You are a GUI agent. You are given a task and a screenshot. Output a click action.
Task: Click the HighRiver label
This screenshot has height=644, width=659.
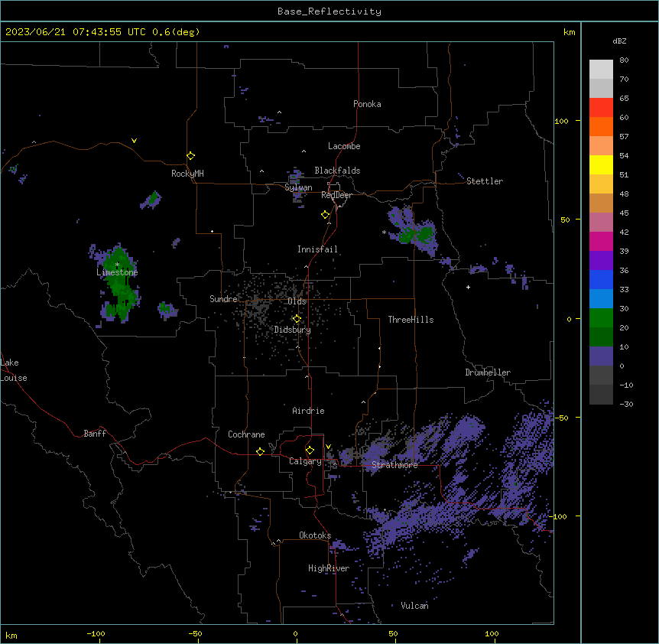329,568
